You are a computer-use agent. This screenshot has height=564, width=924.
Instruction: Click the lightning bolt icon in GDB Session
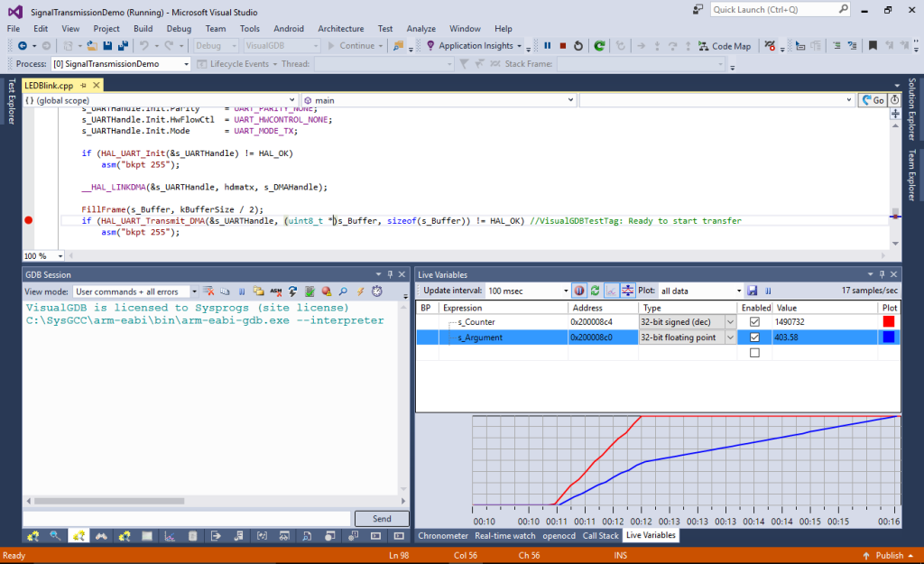(360, 291)
